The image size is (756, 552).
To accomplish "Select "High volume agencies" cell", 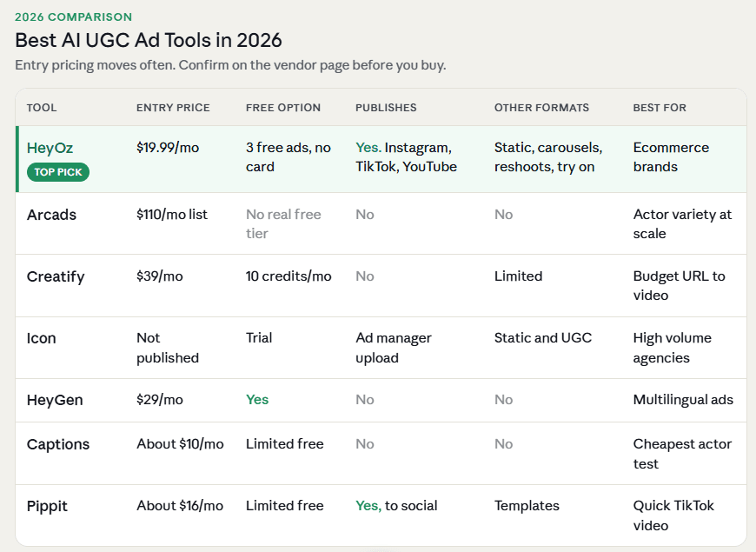I will (x=672, y=348).
